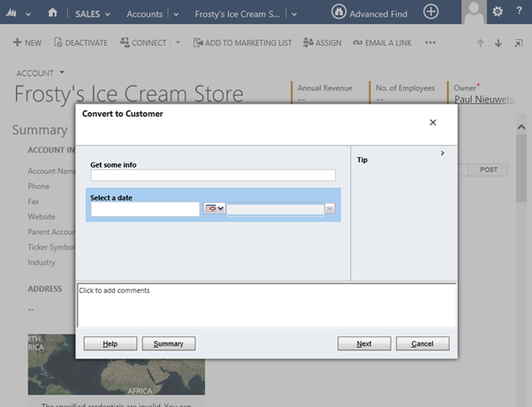Click the user profile avatar

click(x=475, y=12)
